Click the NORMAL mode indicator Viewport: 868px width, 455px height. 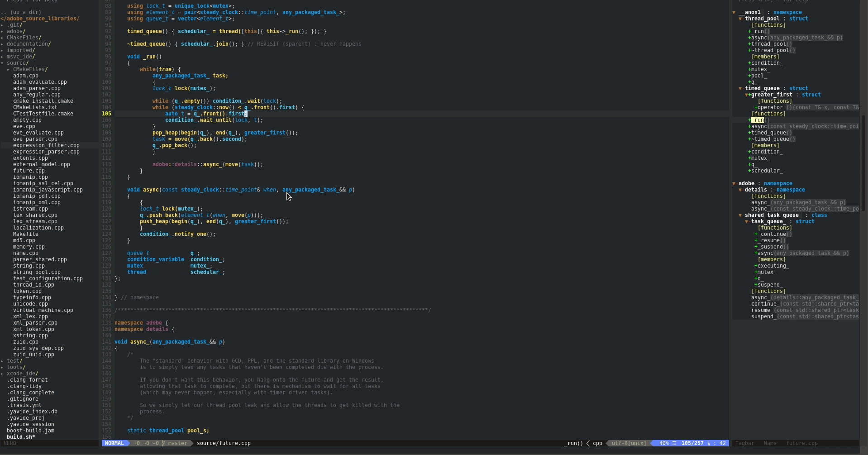pyautogui.click(x=114, y=443)
